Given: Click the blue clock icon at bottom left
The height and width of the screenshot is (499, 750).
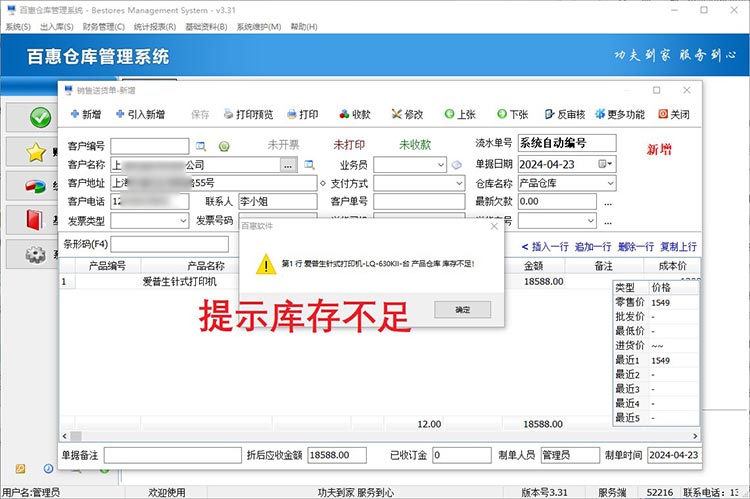Looking at the screenshot, I should point(49,469).
